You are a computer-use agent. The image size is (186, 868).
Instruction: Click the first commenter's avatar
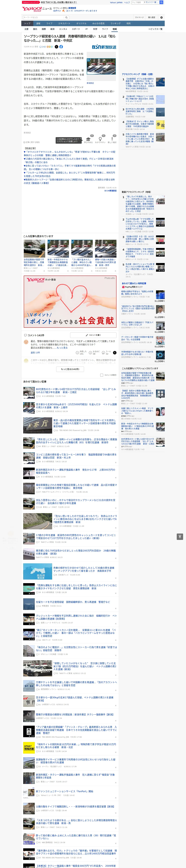point(26,342)
